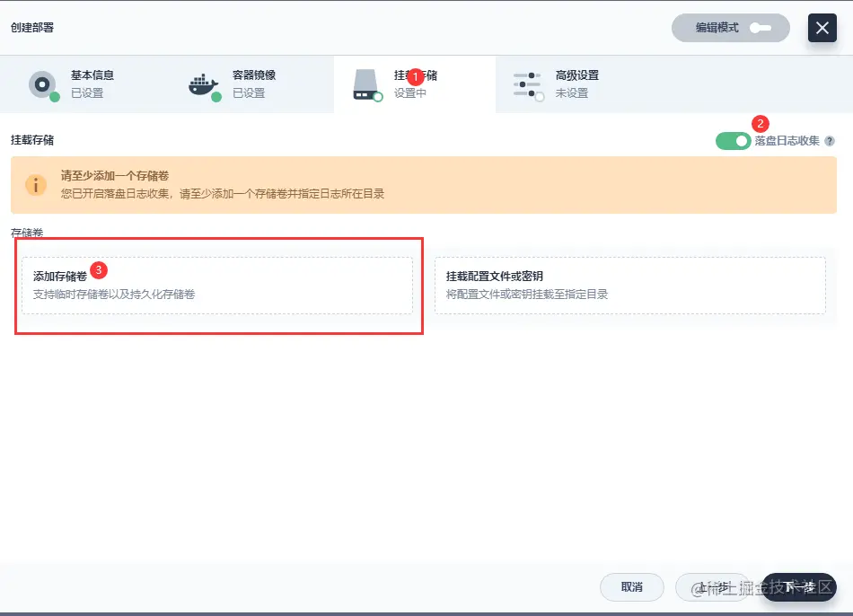Image resolution: width=853 pixels, height=616 pixels.
Task: Click the 挂载存储 section heading
Action: pos(32,140)
